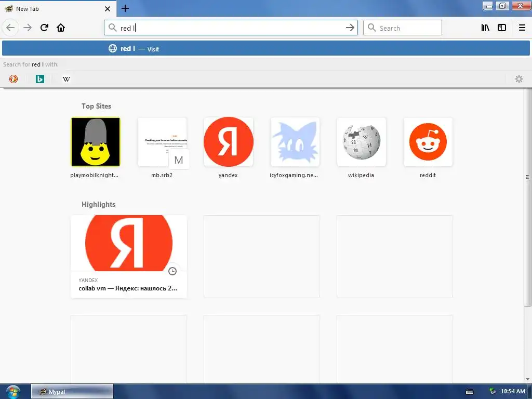Click the on-screen keyboard tray icon
This screenshot has width=532, height=399.
pyautogui.click(x=470, y=392)
